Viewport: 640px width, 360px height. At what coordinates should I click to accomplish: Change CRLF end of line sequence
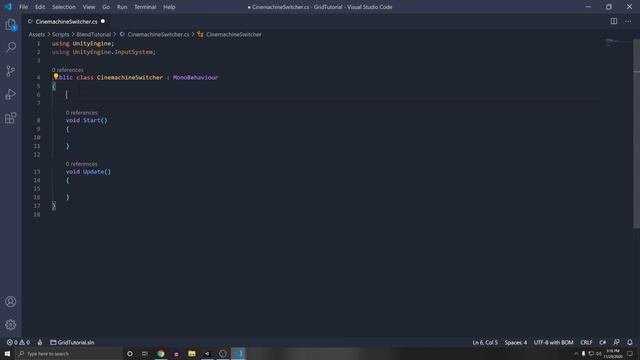(586, 342)
